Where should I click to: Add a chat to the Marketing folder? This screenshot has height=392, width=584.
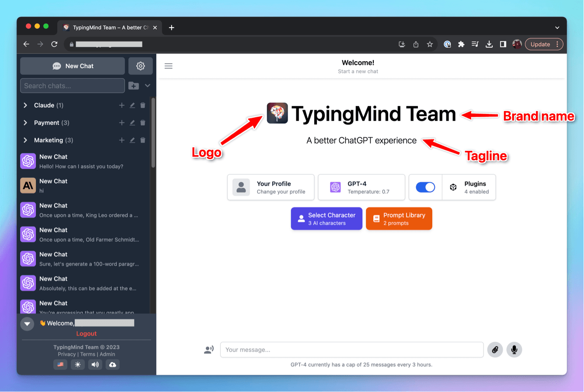click(122, 140)
